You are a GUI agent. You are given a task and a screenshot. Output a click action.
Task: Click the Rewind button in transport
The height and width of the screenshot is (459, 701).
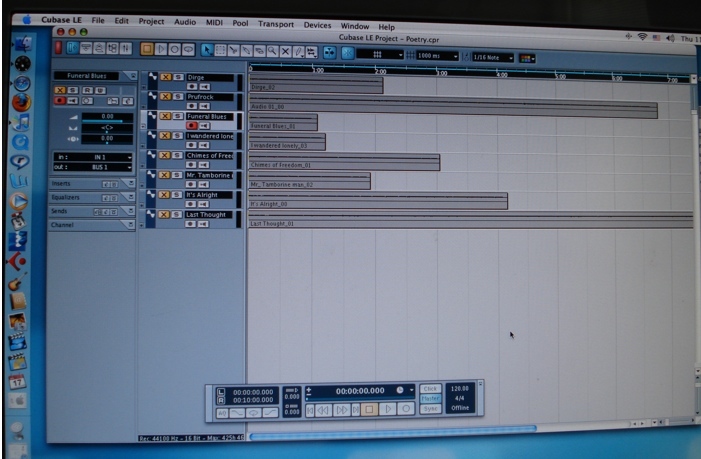(x=324, y=409)
